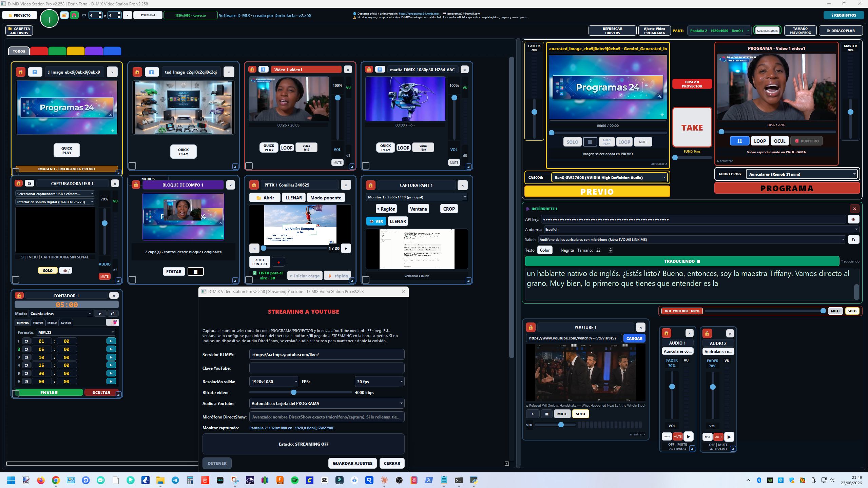Reveal the INTÉRPRETE API key eye icon

click(853, 219)
